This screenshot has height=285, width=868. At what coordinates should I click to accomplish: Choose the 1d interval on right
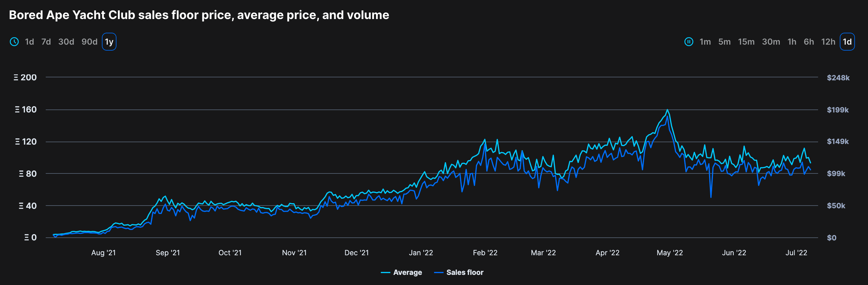click(847, 42)
